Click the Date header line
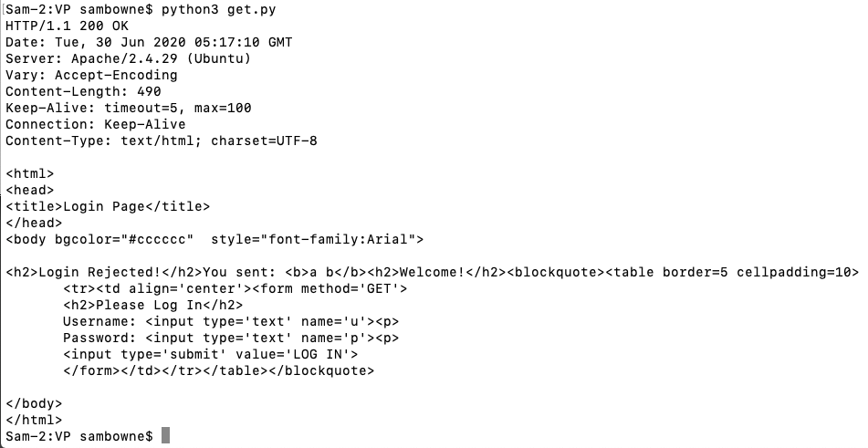868x448 pixels. (149, 42)
